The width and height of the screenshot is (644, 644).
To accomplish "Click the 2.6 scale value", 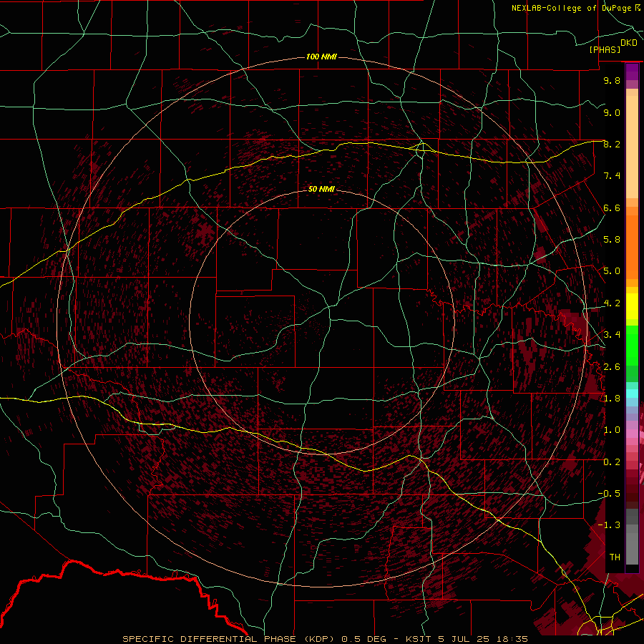I will pyautogui.click(x=612, y=367).
